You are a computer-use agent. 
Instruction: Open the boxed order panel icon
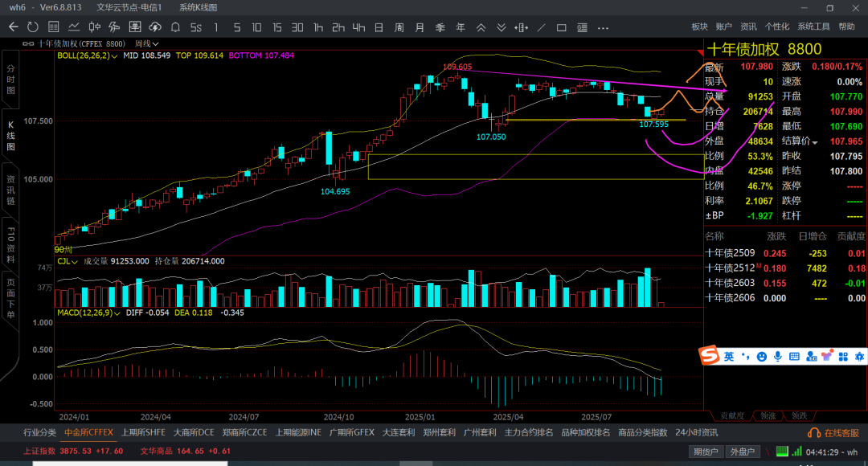(134, 27)
